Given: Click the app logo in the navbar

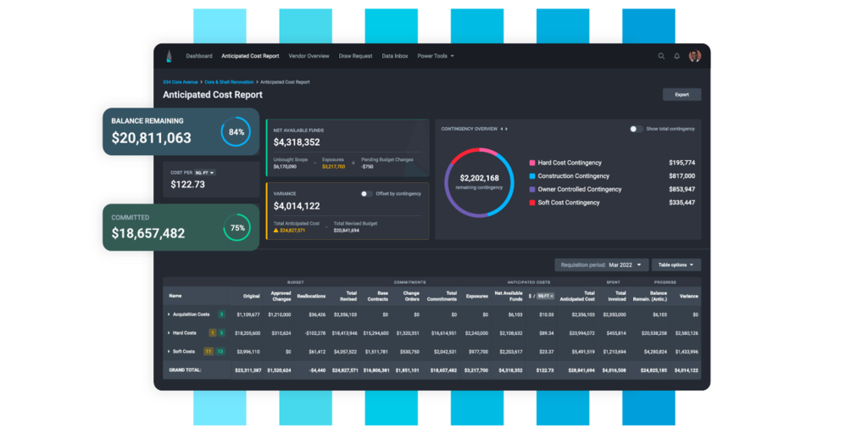Looking at the screenshot, I should pos(169,56).
